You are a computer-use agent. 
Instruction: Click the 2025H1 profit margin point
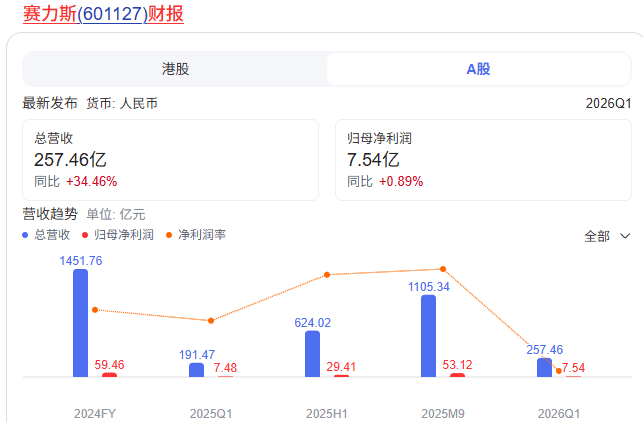coord(327,275)
